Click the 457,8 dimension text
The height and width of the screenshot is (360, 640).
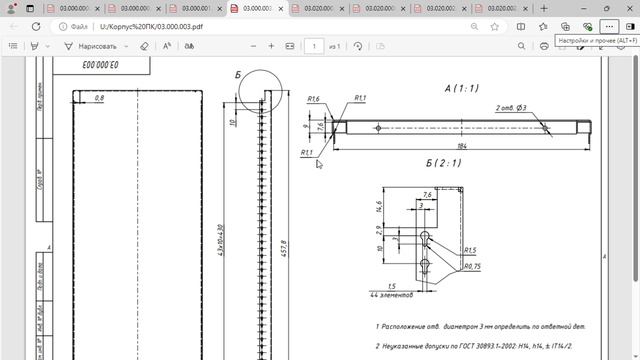(x=284, y=249)
